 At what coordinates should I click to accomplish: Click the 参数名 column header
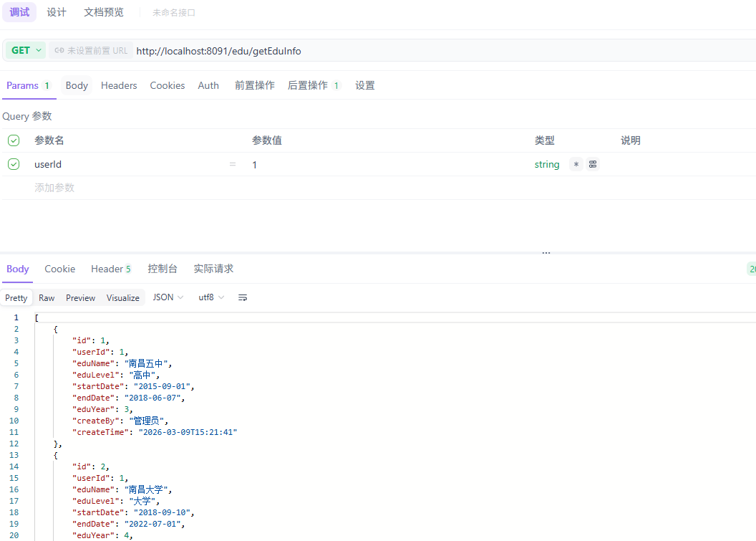pos(49,140)
